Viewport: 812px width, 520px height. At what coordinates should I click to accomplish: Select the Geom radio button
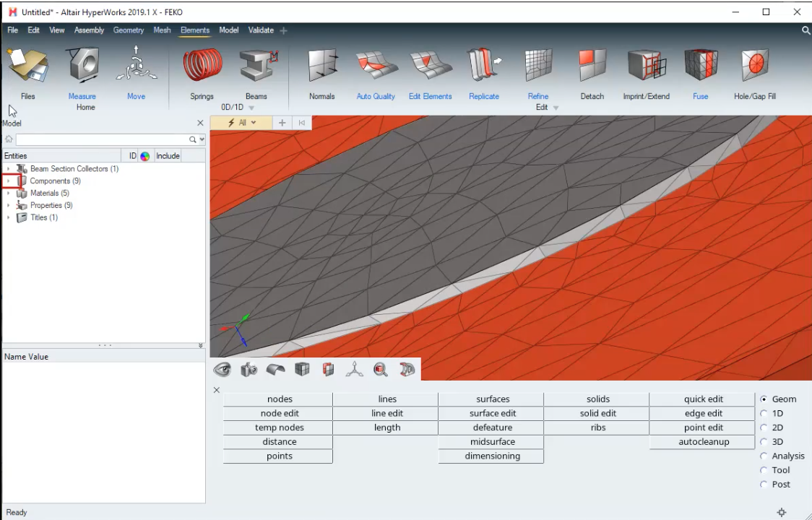tap(764, 399)
